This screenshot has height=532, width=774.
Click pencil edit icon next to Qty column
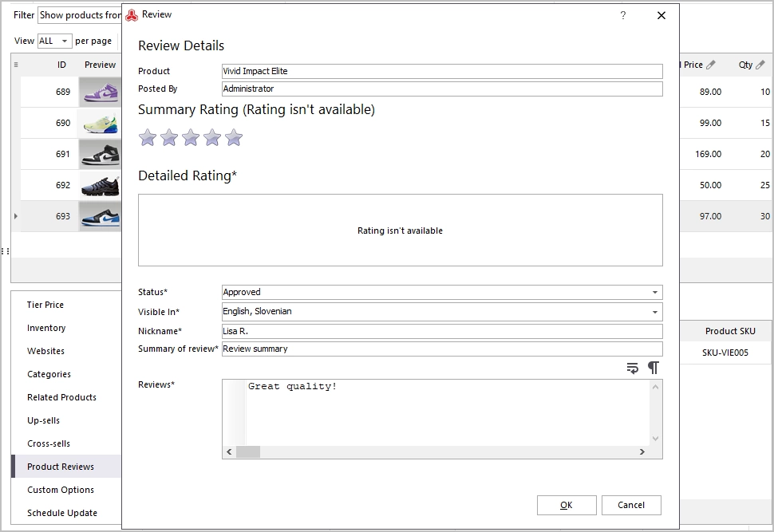click(x=760, y=65)
